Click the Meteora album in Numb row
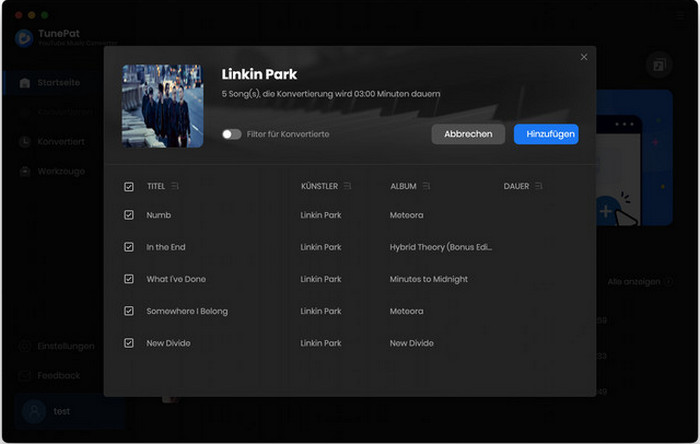Viewport: 700px width, 444px height. tap(406, 215)
